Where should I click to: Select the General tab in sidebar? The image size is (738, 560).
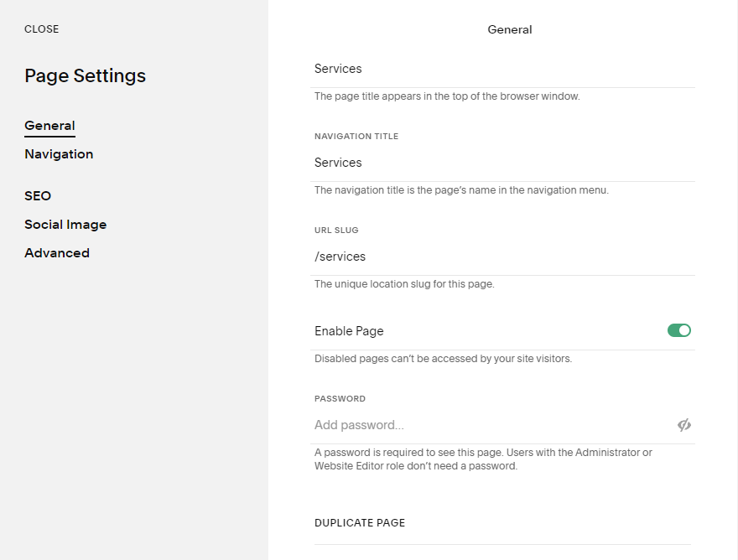[49, 126]
